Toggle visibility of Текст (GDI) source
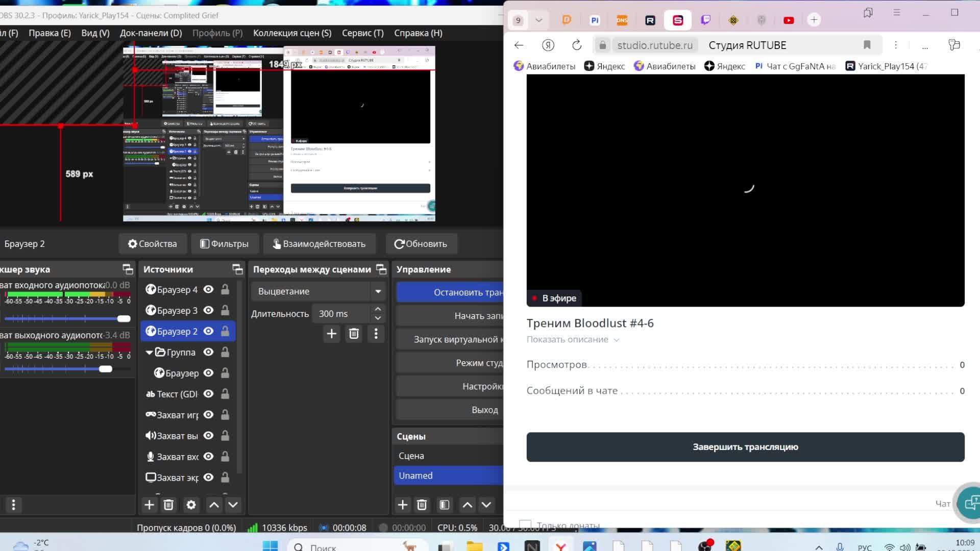The image size is (980, 551). point(208,394)
